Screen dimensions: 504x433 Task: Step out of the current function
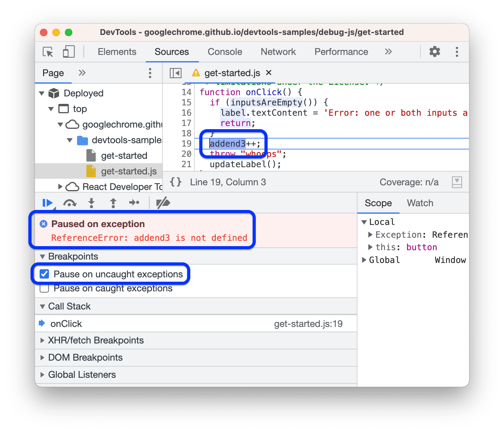pyautogui.click(x=113, y=203)
